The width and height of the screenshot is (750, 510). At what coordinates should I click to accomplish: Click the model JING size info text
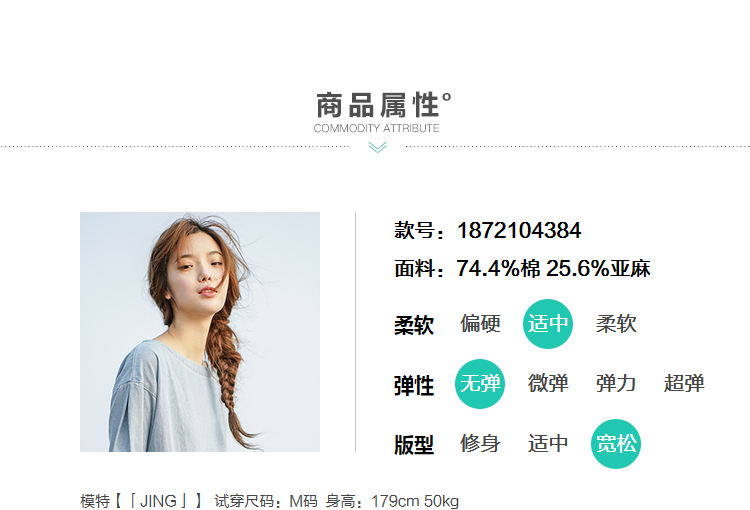pyautogui.click(x=269, y=501)
